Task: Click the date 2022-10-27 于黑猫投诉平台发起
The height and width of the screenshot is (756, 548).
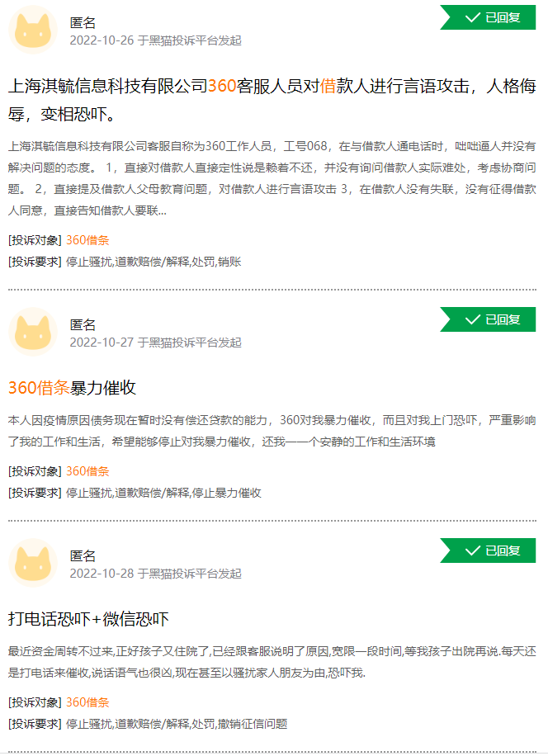Action: [x=155, y=343]
